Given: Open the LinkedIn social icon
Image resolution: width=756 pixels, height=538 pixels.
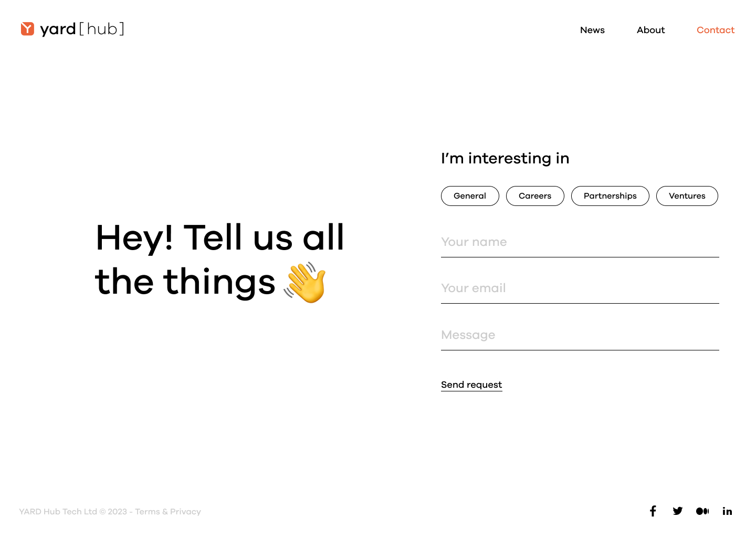Looking at the screenshot, I should (x=727, y=511).
